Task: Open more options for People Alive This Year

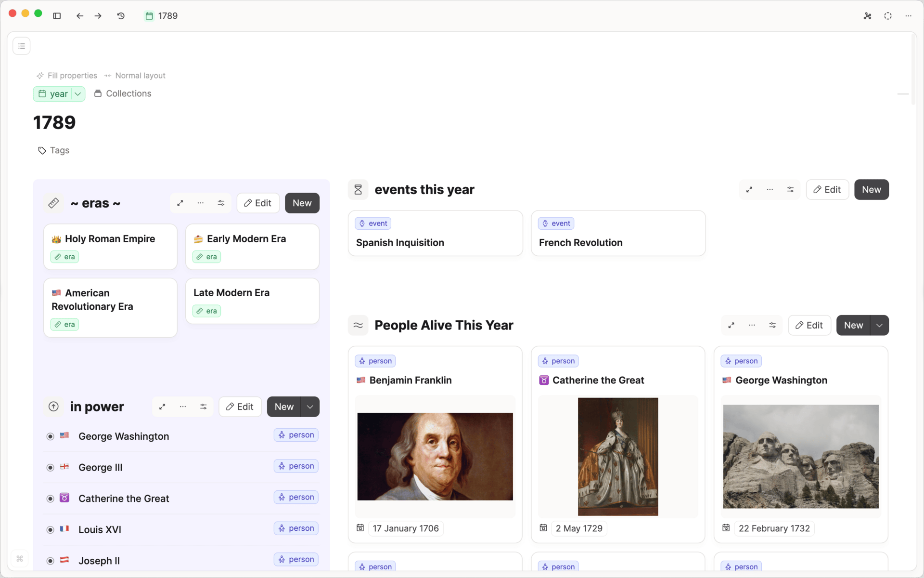Action: (x=752, y=326)
